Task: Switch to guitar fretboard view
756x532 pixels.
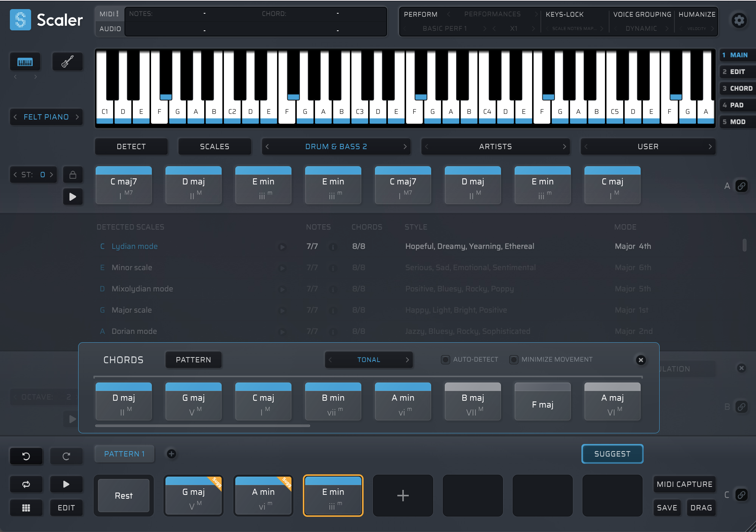Action: 67,62
